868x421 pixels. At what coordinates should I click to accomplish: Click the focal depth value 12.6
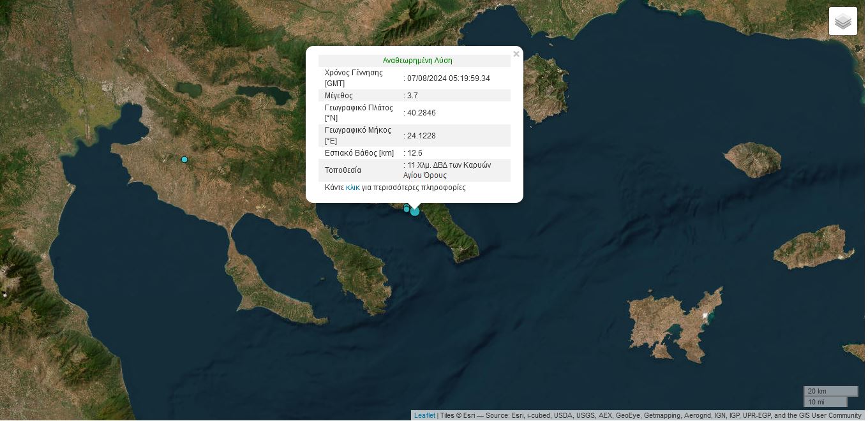pos(414,153)
